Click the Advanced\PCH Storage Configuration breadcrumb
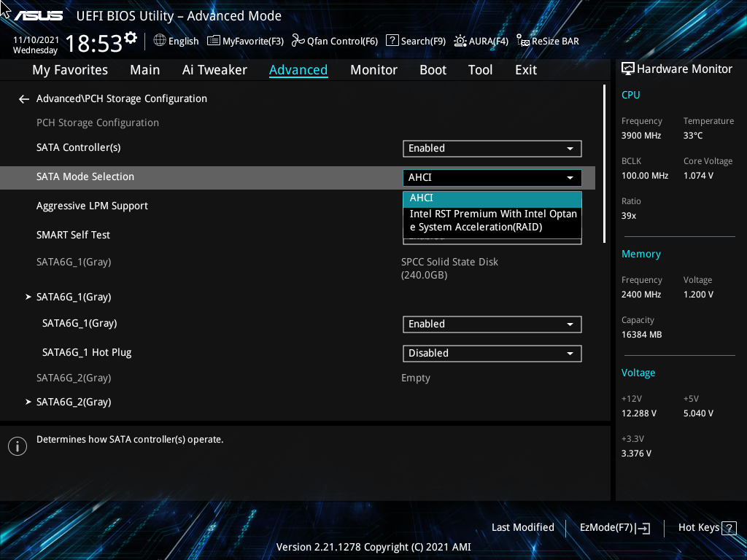Screen dimensions: 747x560 tap(122, 99)
